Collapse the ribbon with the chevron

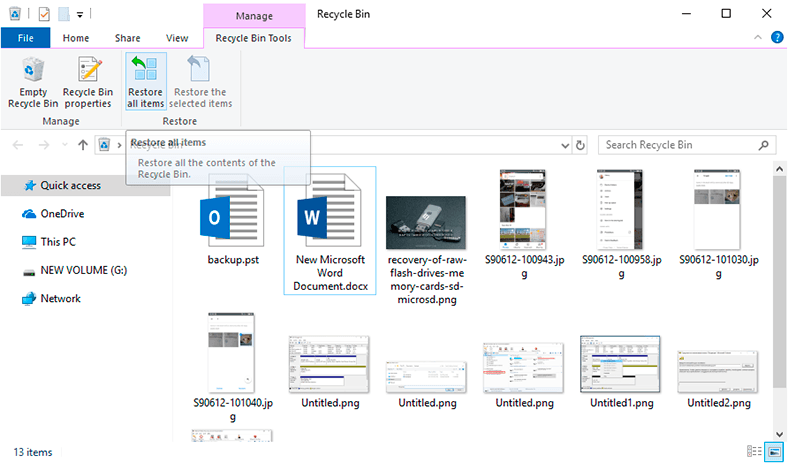coord(758,38)
